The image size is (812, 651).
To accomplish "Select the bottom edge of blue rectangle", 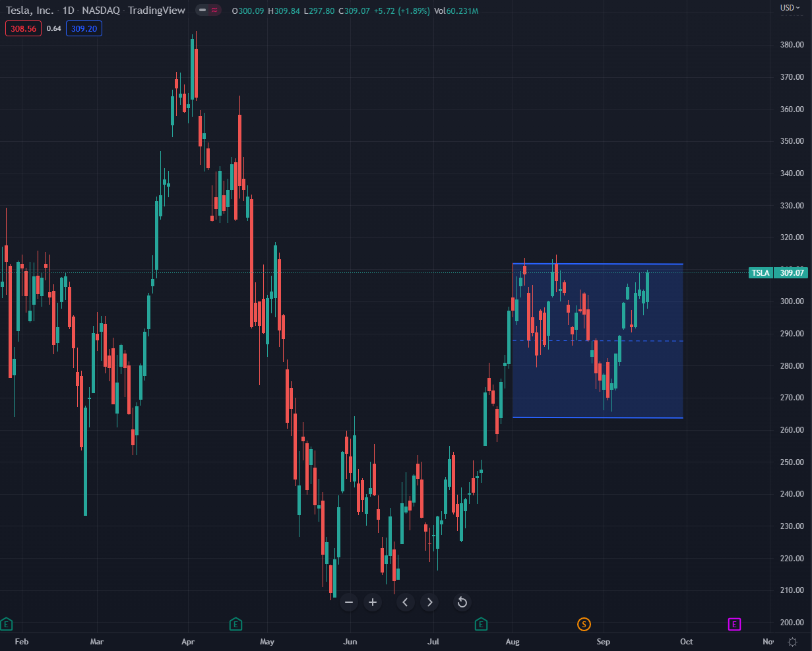I will pyautogui.click(x=598, y=418).
